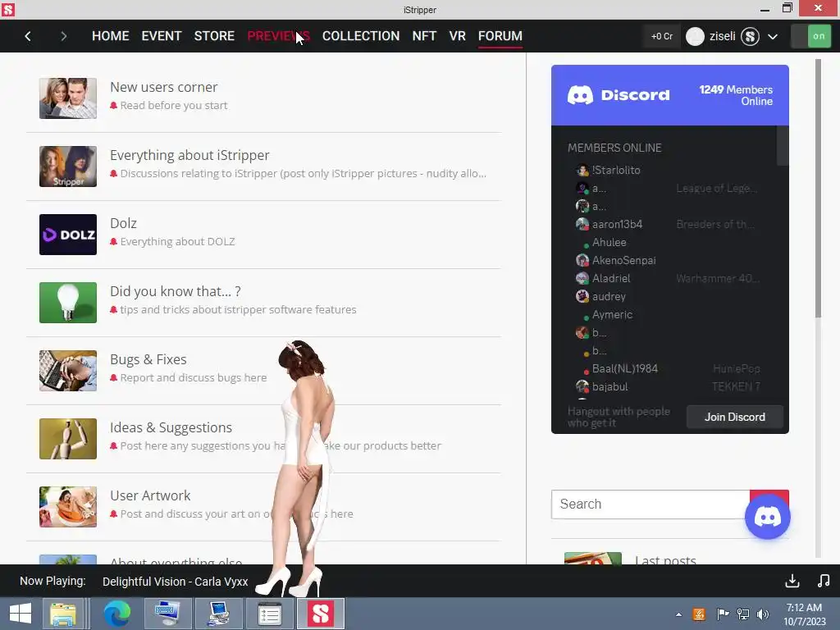Click New users corner thumbnail
Screen dimensions: 840x630
click(x=68, y=98)
